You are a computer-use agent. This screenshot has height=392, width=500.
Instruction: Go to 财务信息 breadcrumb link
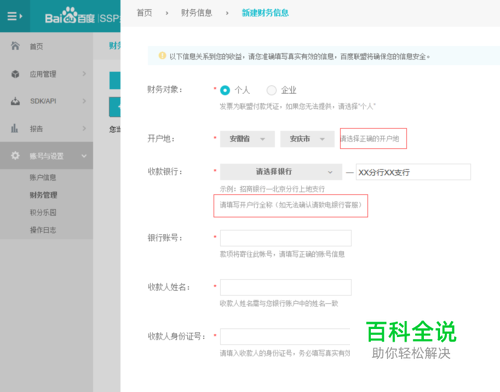[x=197, y=13]
